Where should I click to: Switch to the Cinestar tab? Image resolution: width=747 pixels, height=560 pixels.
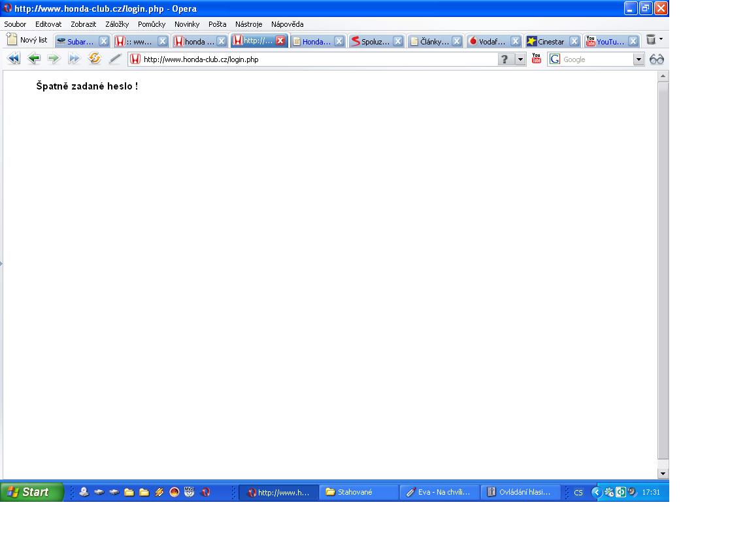point(546,41)
